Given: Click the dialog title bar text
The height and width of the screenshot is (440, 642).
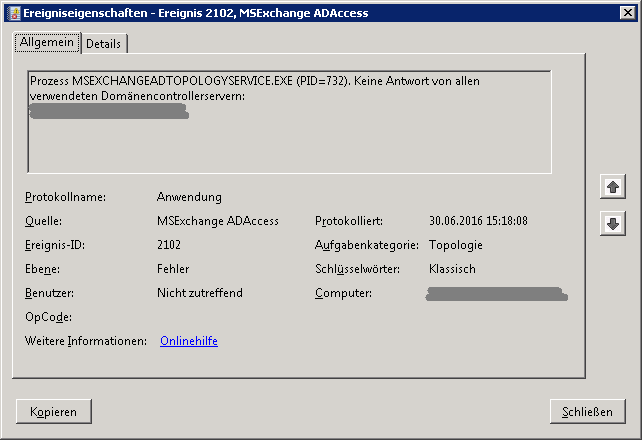Looking at the screenshot, I should click(196, 13).
